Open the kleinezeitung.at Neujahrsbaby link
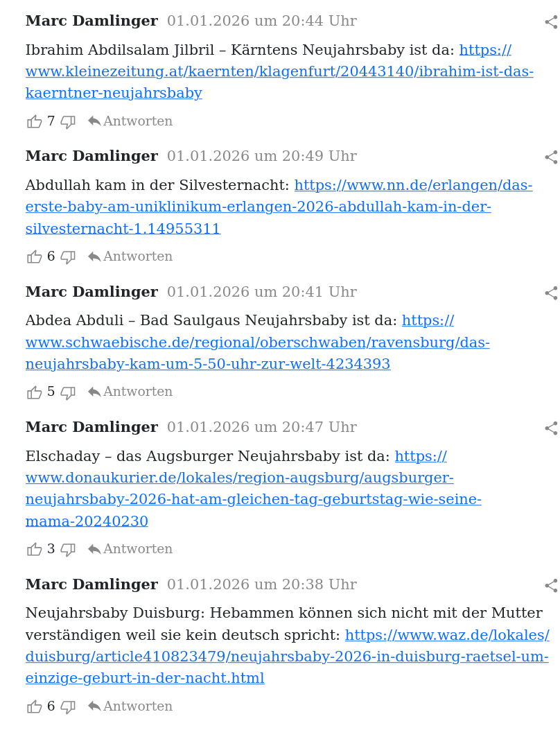 click(x=279, y=71)
